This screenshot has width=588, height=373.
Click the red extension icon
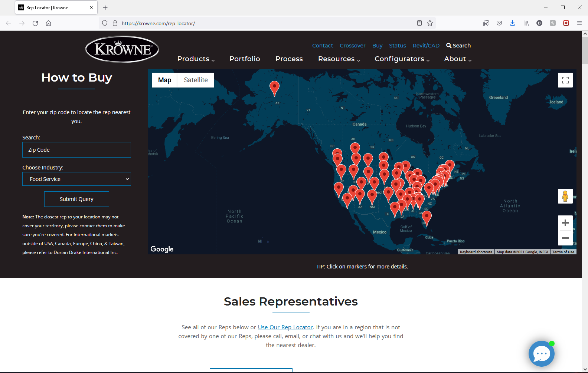point(566,23)
